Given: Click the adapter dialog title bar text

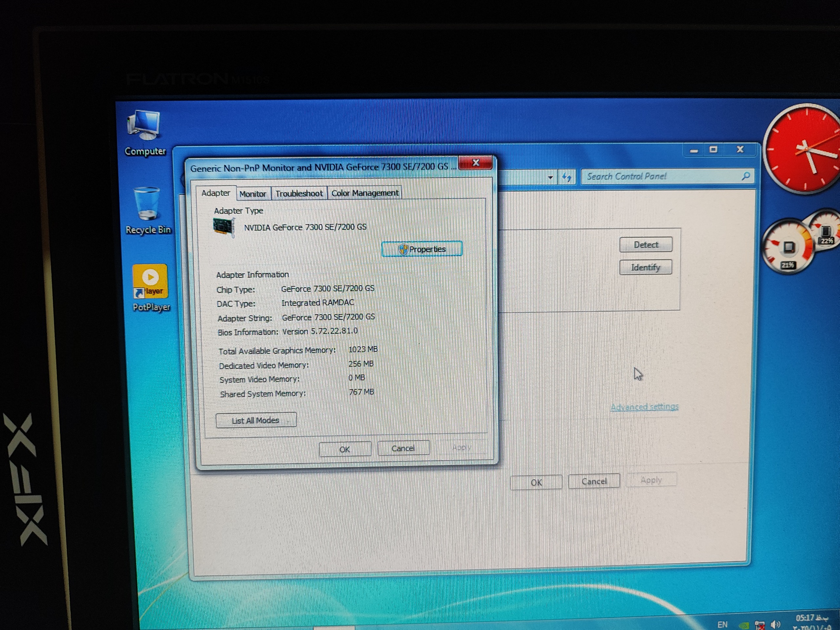Looking at the screenshot, I should pyautogui.click(x=323, y=167).
